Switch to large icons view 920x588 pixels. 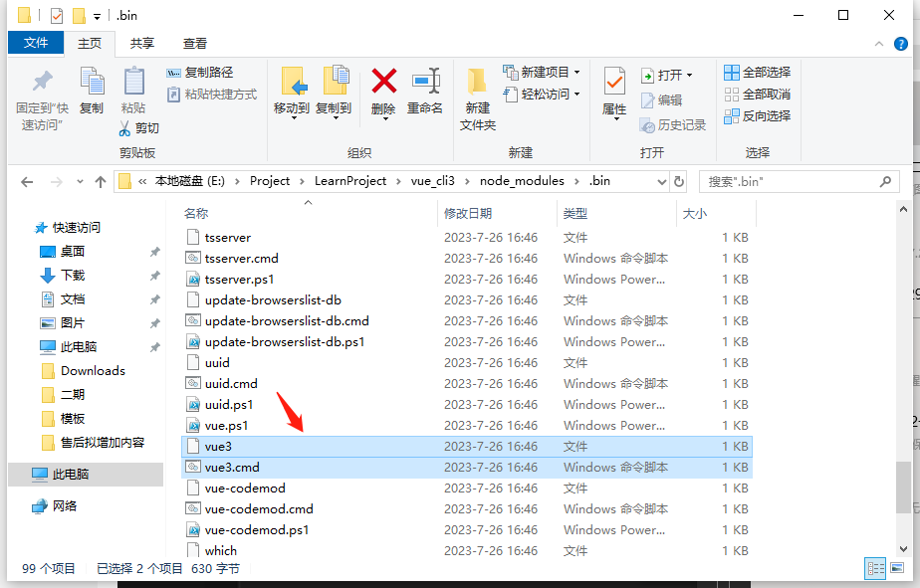tap(897, 568)
